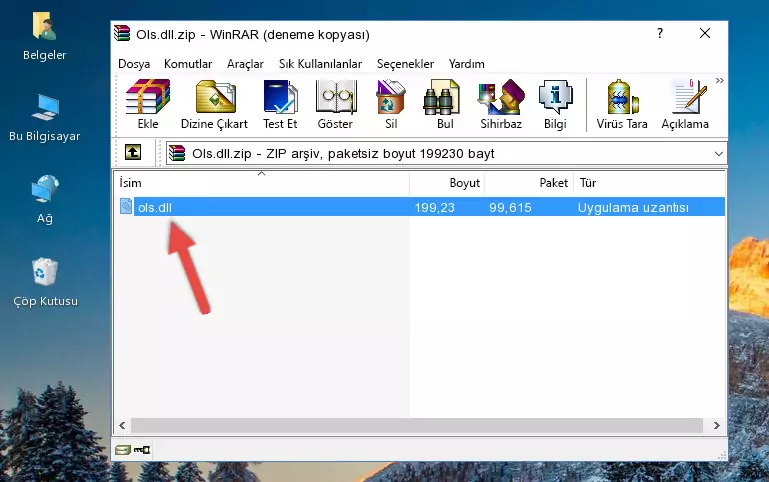The image size is (769, 482).
Task: Open the Sık Kullanılanlar menu
Action: pos(320,64)
